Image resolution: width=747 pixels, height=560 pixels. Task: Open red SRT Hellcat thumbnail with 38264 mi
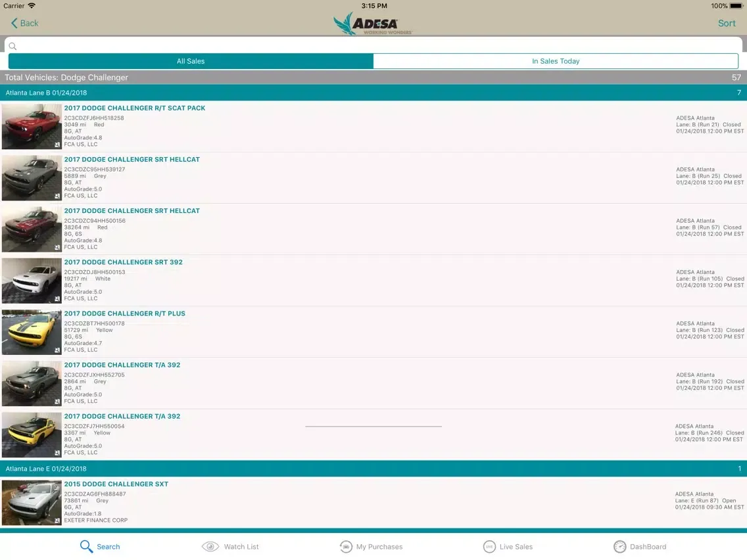coord(32,229)
